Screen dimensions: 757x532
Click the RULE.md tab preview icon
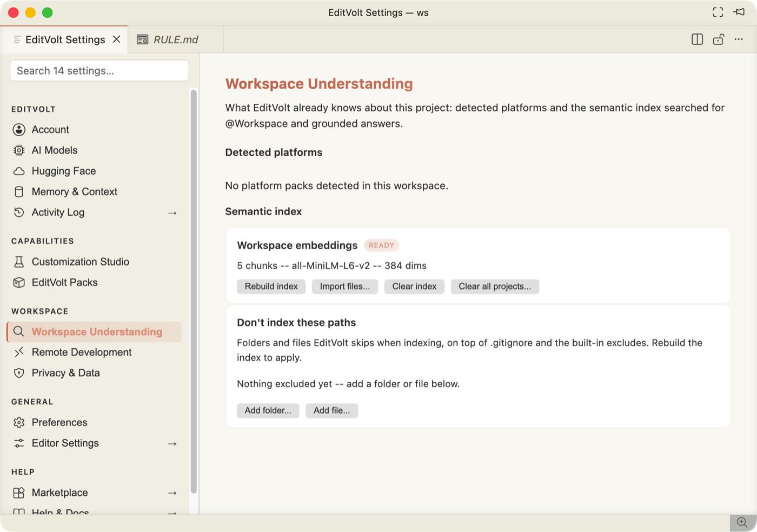pos(142,39)
